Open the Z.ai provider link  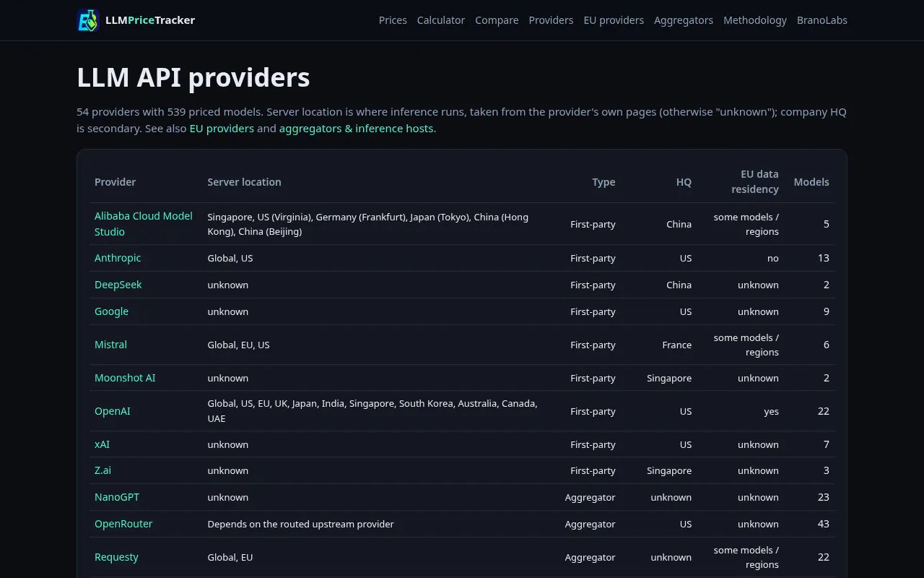[x=103, y=470]
